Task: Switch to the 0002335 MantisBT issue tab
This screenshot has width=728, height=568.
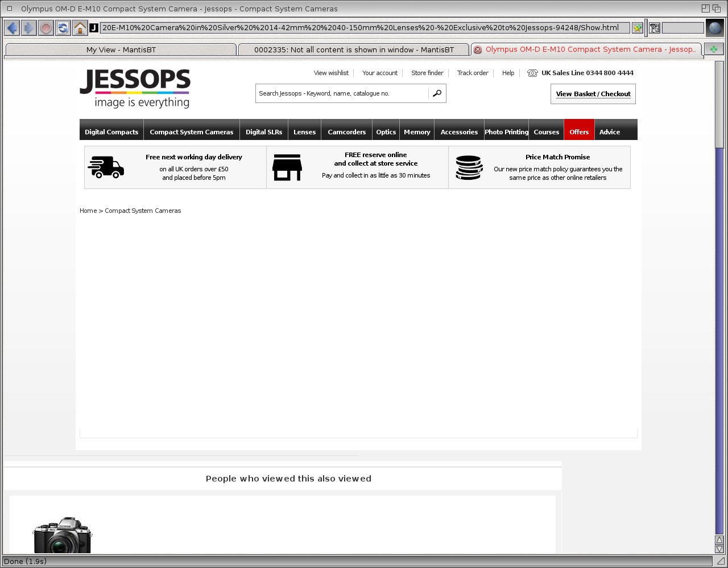Action: 354,50
